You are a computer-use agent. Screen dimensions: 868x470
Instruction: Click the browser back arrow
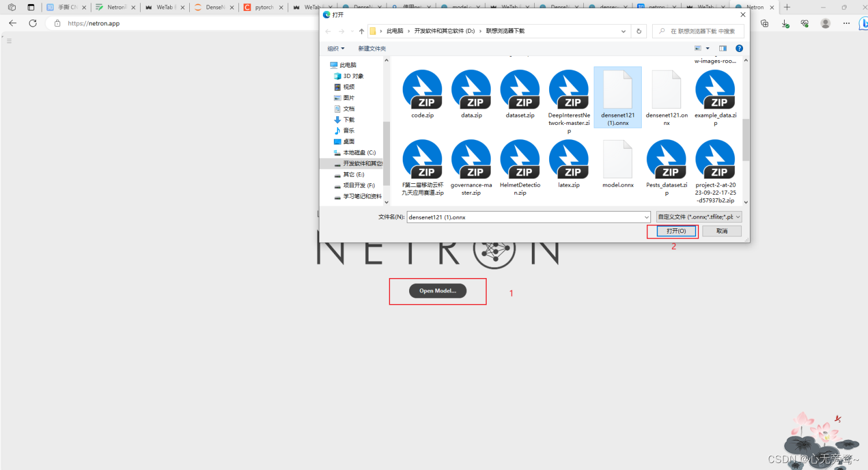pos(13,23)
